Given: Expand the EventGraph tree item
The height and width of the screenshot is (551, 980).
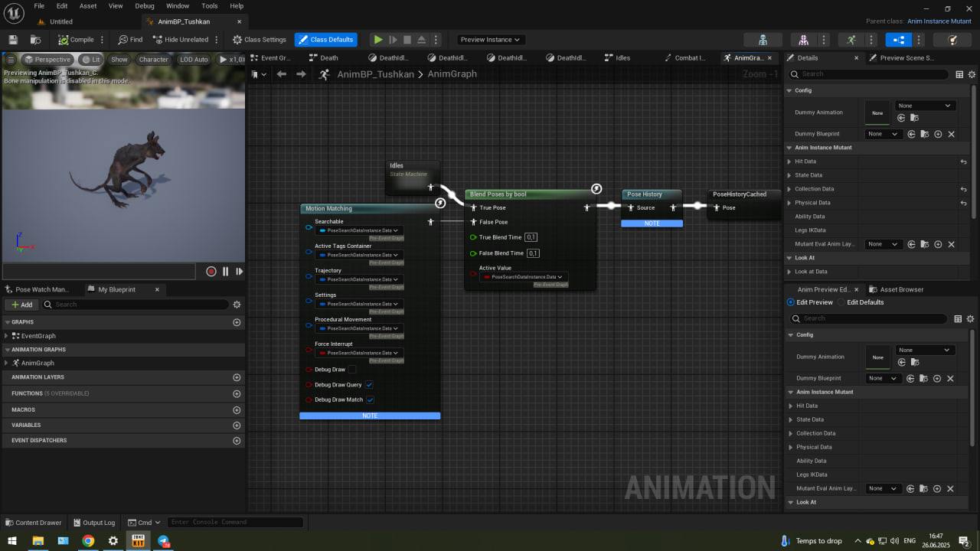Looking at the screenshot, I should coord(7,336).
